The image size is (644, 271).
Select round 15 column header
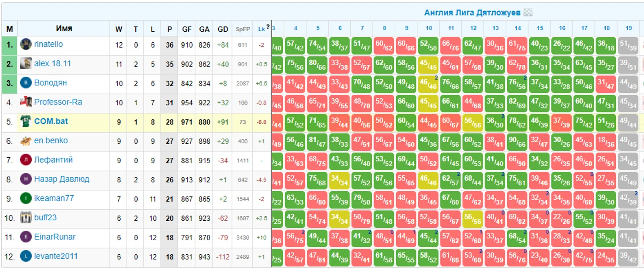540,28
